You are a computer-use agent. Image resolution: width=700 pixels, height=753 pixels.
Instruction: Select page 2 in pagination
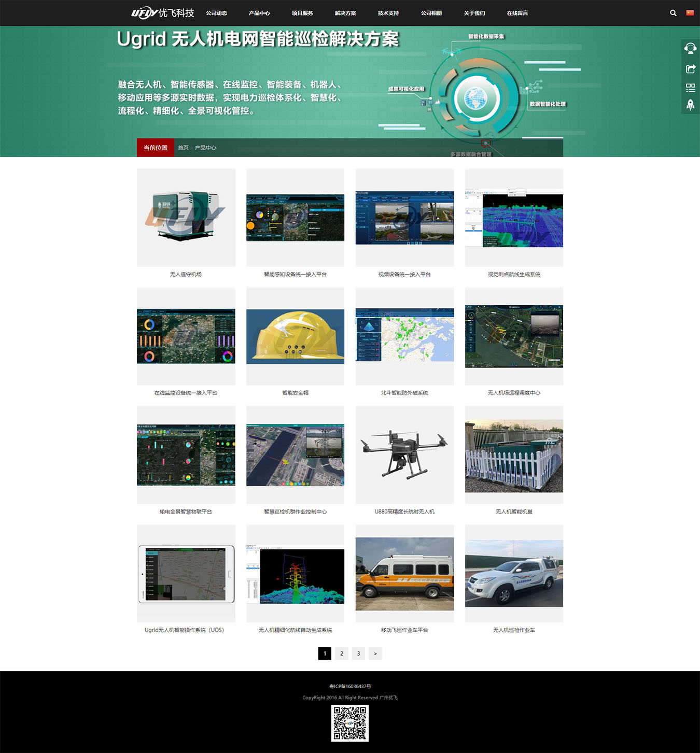[x=341, y=653]
